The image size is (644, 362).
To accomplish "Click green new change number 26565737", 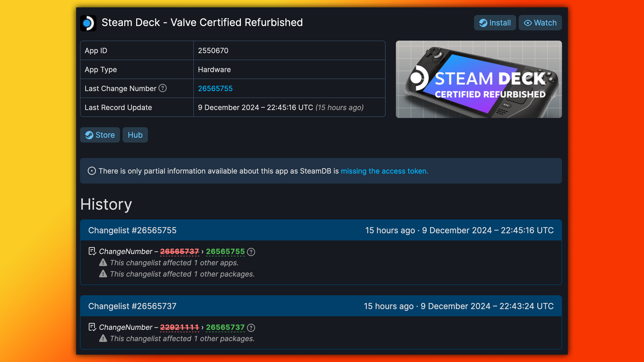I will [x=225, y=327].
